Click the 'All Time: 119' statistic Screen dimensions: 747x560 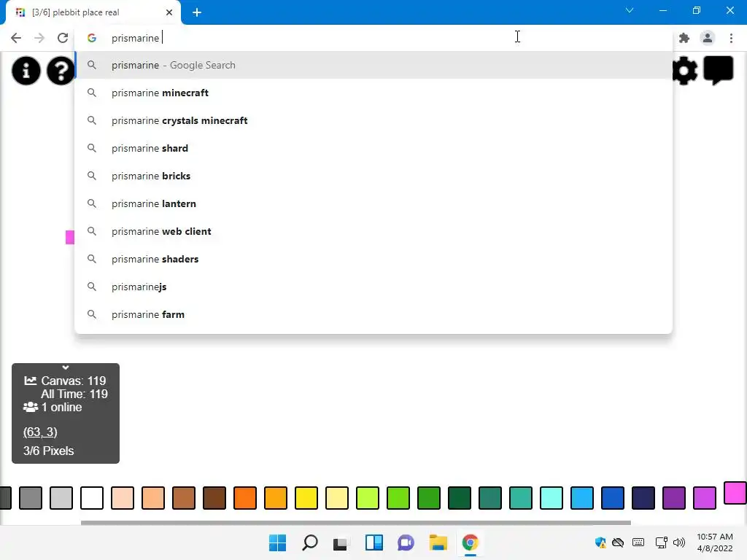click(x=74, y=394)
